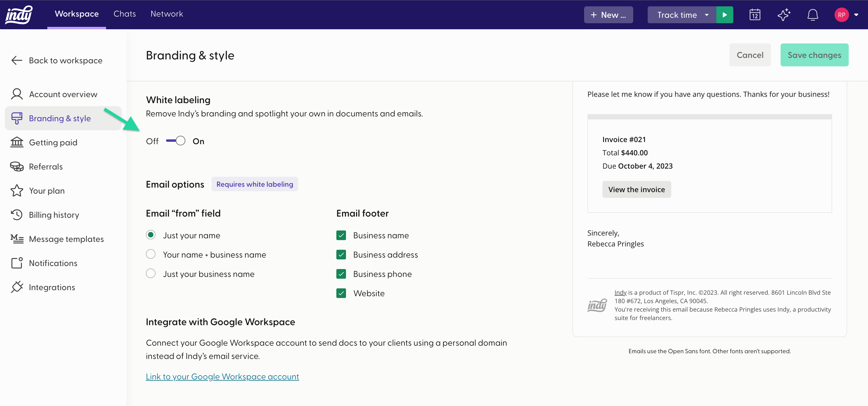Uncheck the Business name checkbox
868x406 pixels.
(341, 235)
